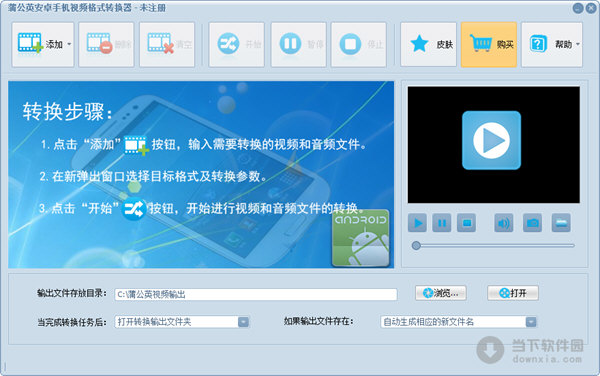Click the 停止 stop toolbar button
This screenshot has width=600, height=376.
pos(359,45)
